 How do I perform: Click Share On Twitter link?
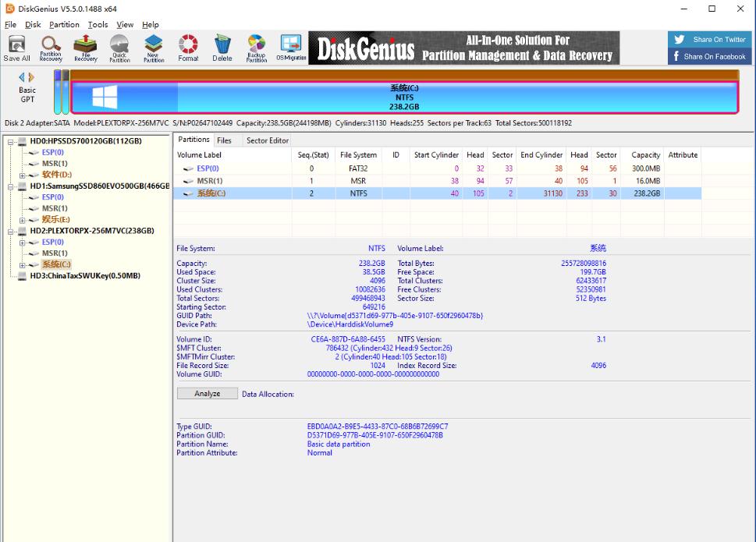[710, 40]
